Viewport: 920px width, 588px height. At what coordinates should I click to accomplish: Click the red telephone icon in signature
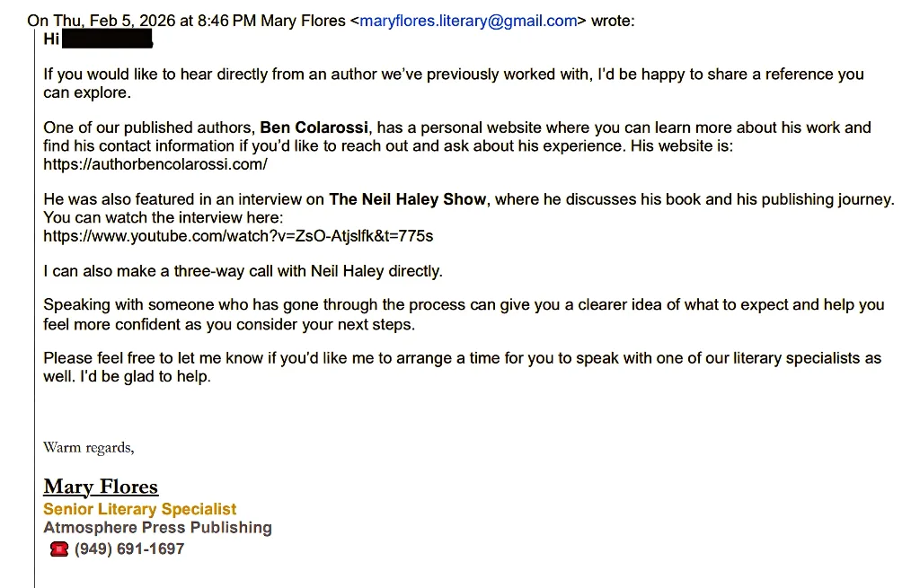[59, 549]
